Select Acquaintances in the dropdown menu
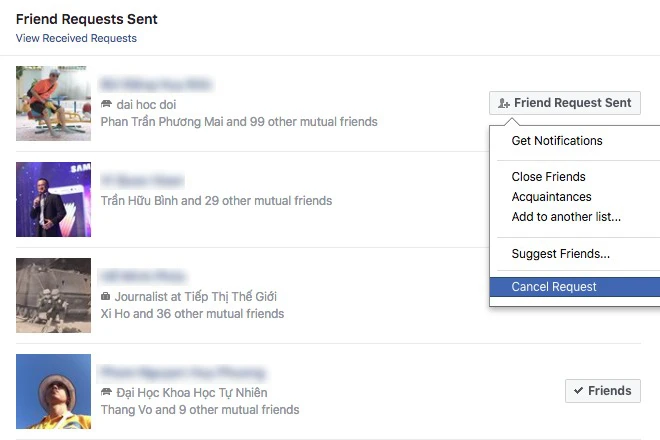Image resolution: width=660 pixels, height=440 pixels. pos(551,197)
